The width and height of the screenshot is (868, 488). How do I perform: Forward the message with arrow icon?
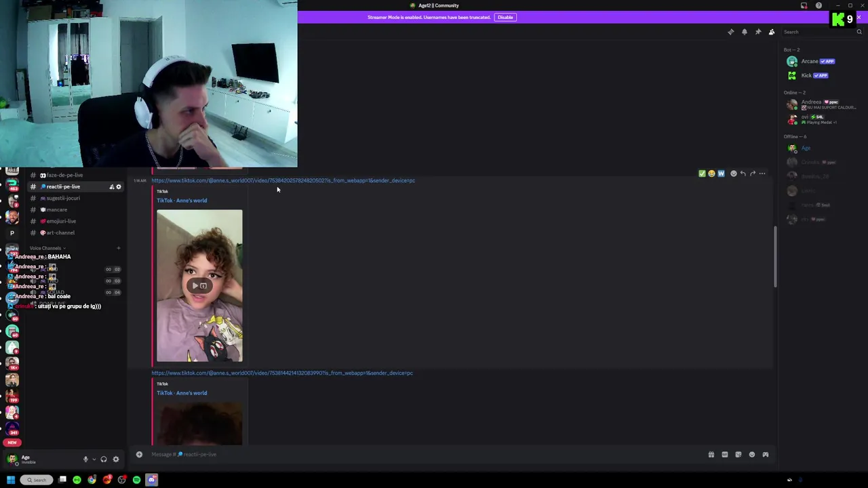753,174
